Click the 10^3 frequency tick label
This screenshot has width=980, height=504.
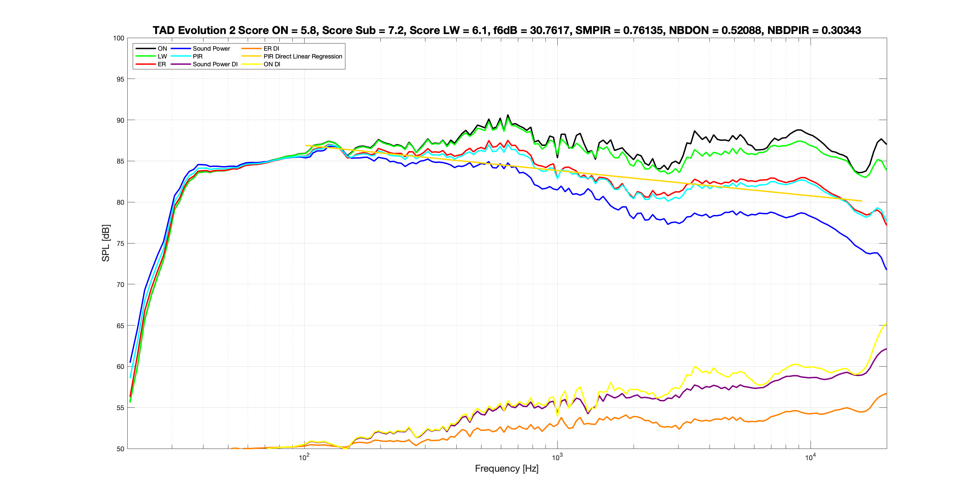pos(557,457)
